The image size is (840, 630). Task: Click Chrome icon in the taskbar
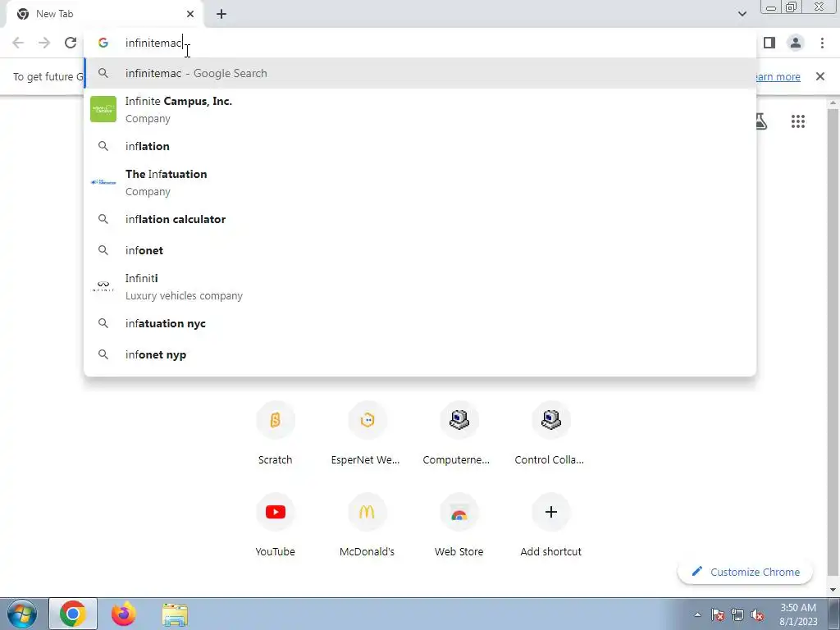(73, 614)
